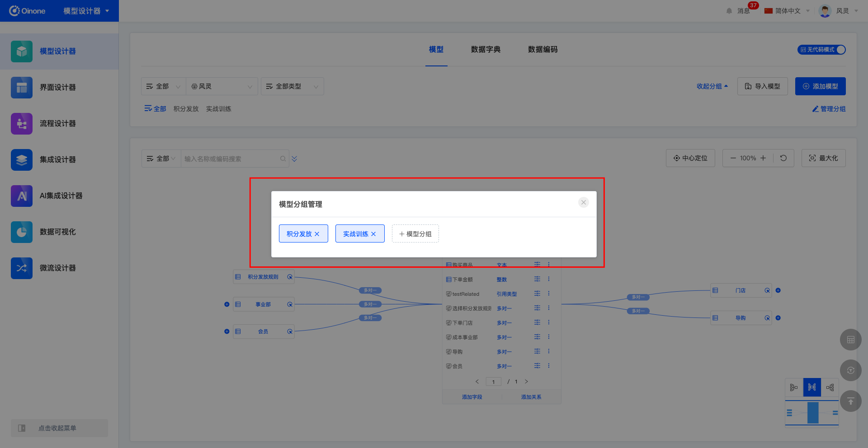Expand the 全部类型 dropdown
The height and width of the screenshot is (448, 868).
(292, 86)
